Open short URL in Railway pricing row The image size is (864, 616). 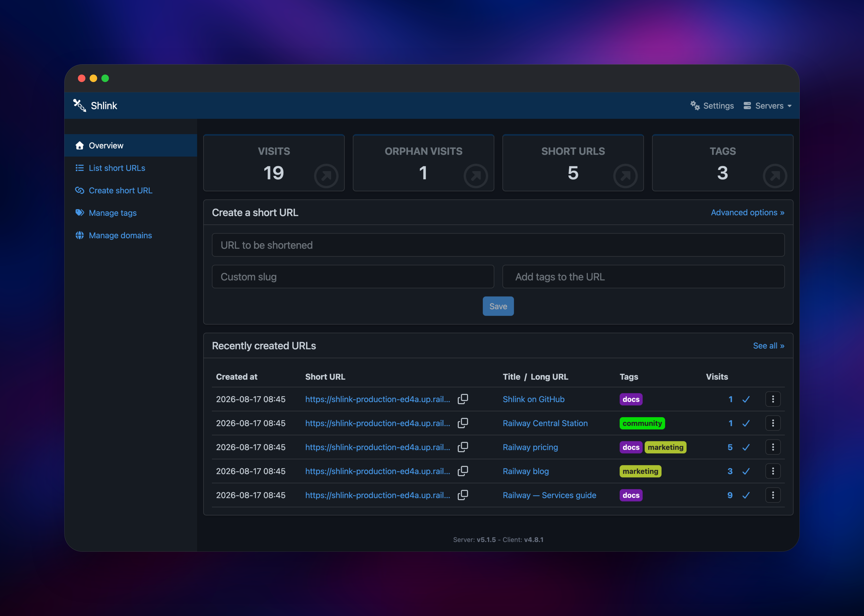click(x=377, y=447)
